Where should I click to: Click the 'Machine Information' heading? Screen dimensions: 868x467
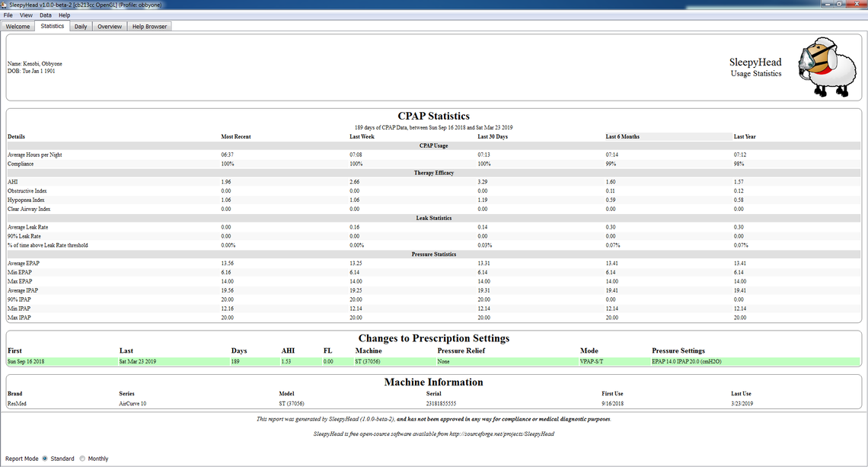pyautogui.click(x=433, y=382)
